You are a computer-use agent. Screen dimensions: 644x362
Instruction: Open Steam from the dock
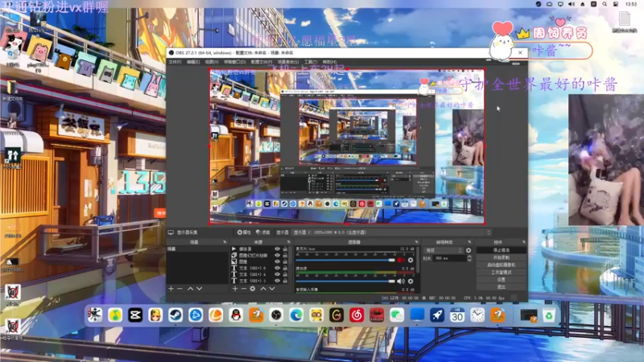coord(175,315)
